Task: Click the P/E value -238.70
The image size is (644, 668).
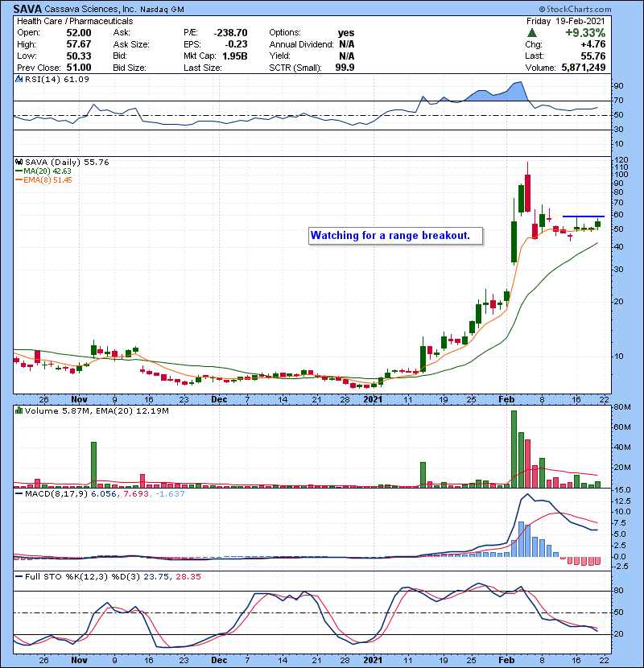Action: [x=230, y=33]
